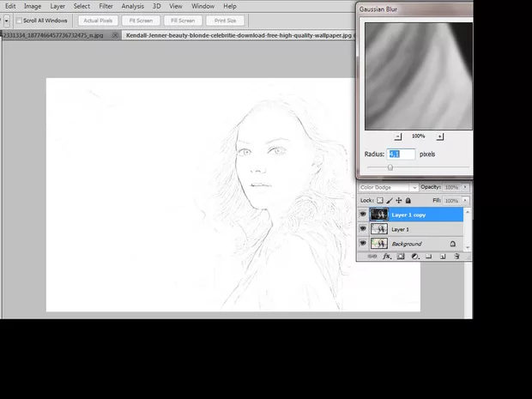Open the Filter menu

tap(106, 6)
